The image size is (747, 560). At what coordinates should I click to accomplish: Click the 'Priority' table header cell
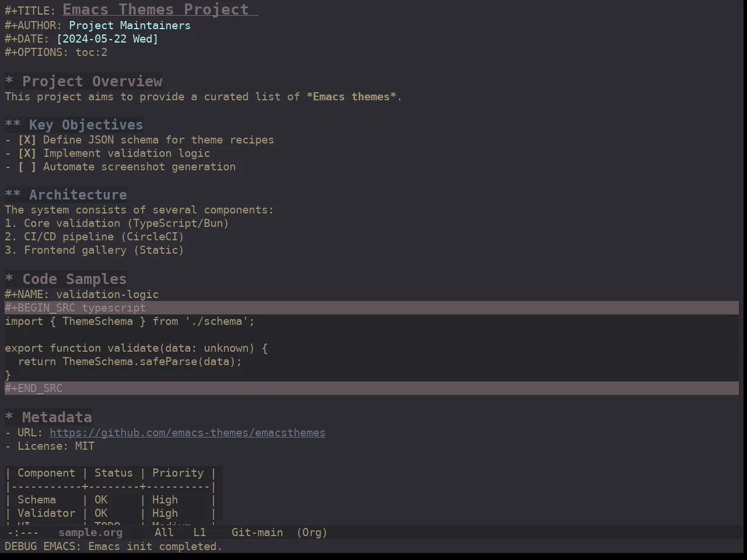pyautogui.click(x=178, y=473)
